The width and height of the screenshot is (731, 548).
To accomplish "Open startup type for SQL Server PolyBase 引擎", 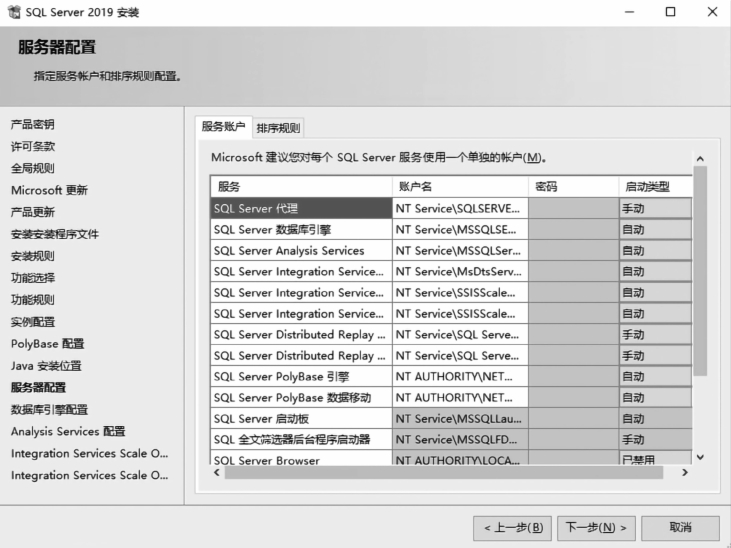I will click(655, 376).
